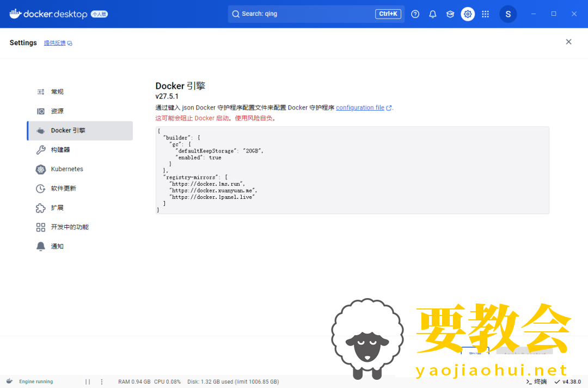Click the status bar whale icon

(10, 381)
